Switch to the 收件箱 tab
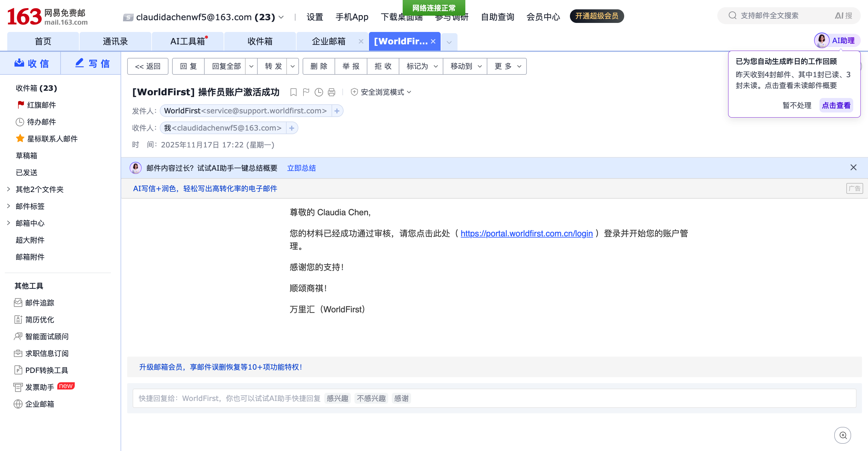This screenshot has height=451, width=868. (260, 41)
